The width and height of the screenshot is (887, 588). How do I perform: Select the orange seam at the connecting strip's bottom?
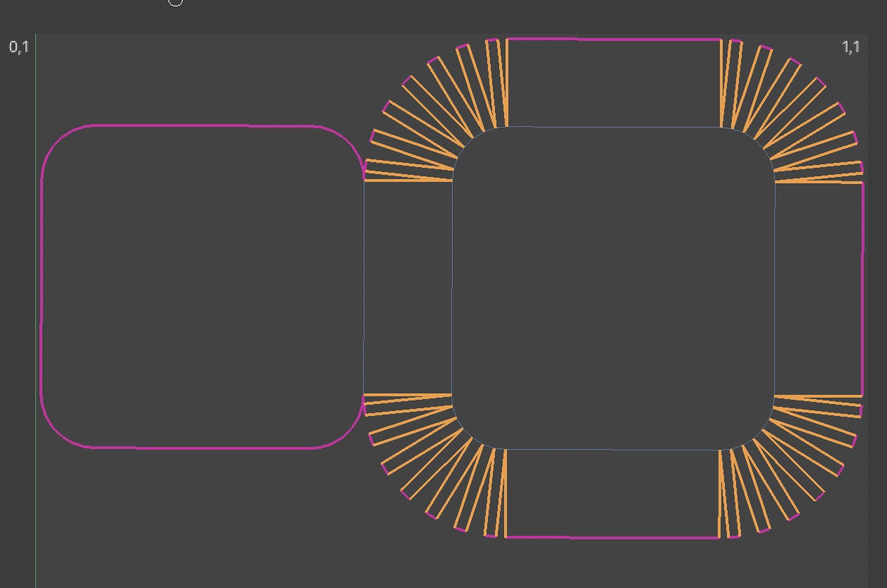408,395
